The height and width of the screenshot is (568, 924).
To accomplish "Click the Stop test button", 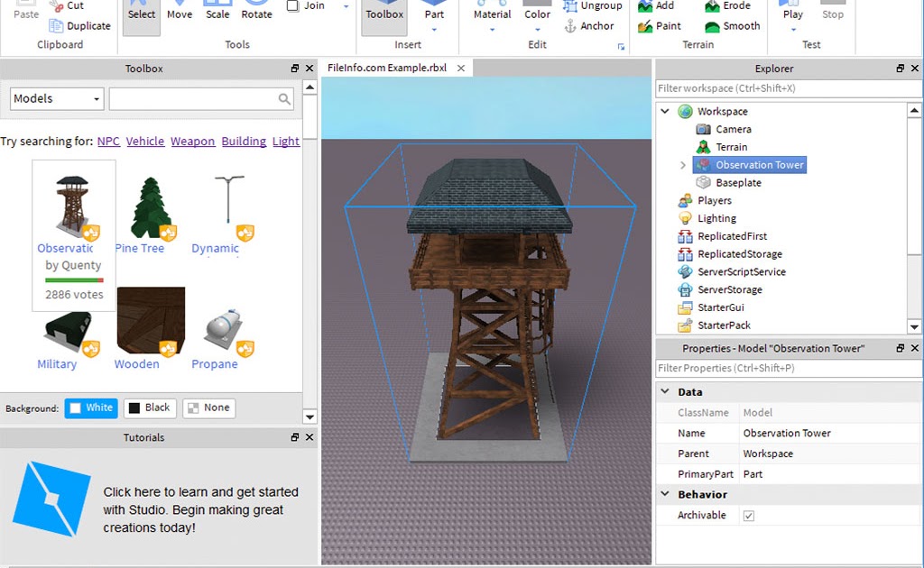I will [x=833, y=13].
